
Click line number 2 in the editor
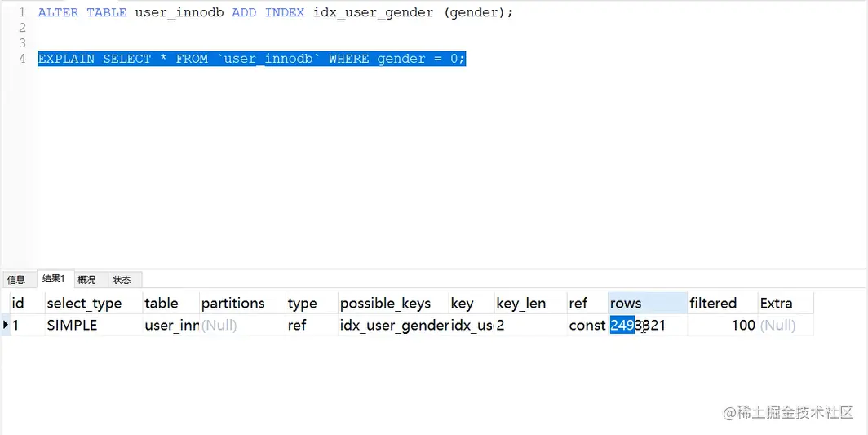pos(22,28)
